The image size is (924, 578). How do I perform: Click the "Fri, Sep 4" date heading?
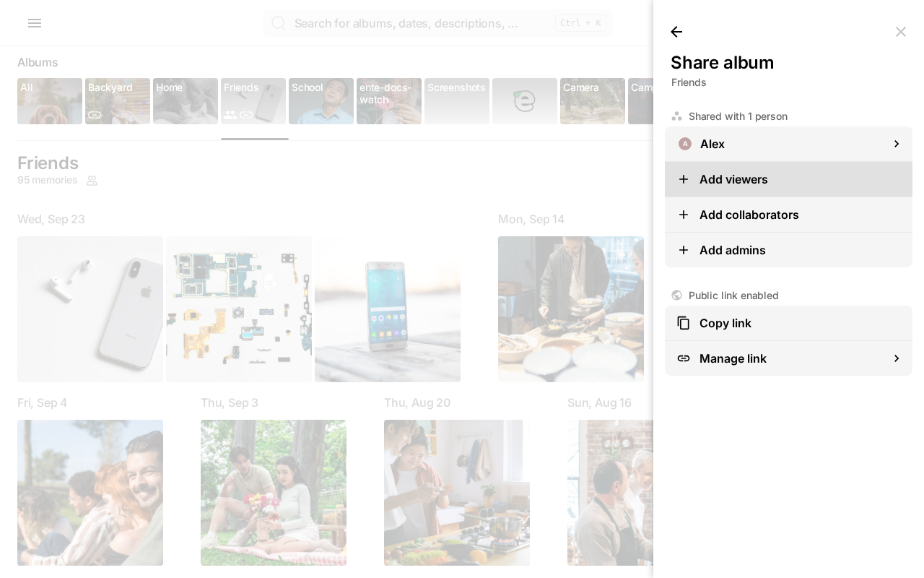point(43,402)
